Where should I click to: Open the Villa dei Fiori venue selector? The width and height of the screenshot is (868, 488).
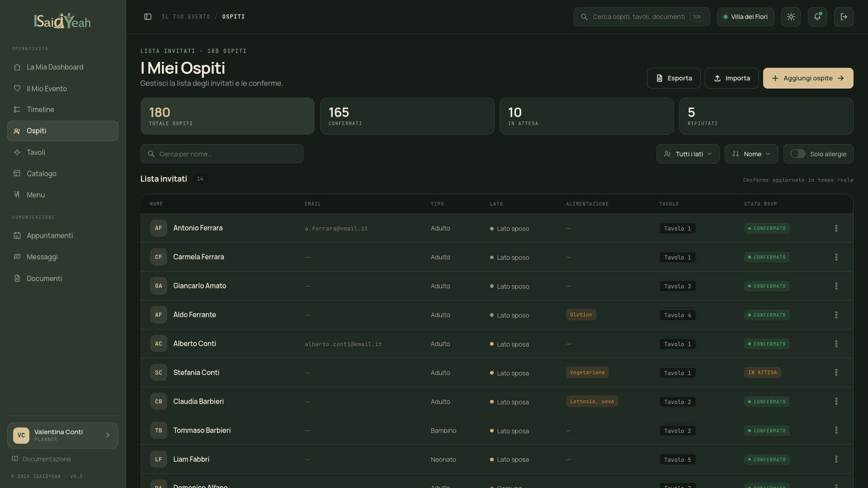coord(745,17)
